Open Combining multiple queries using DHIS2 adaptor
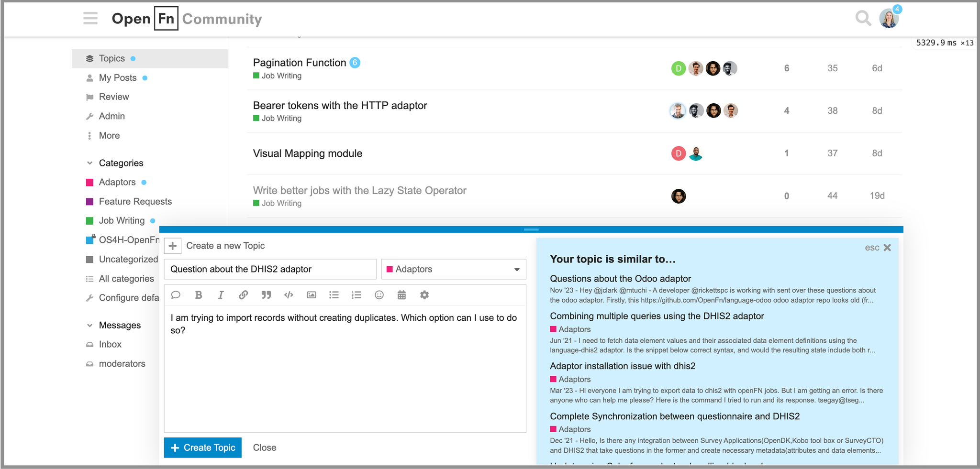 (657, 316)
